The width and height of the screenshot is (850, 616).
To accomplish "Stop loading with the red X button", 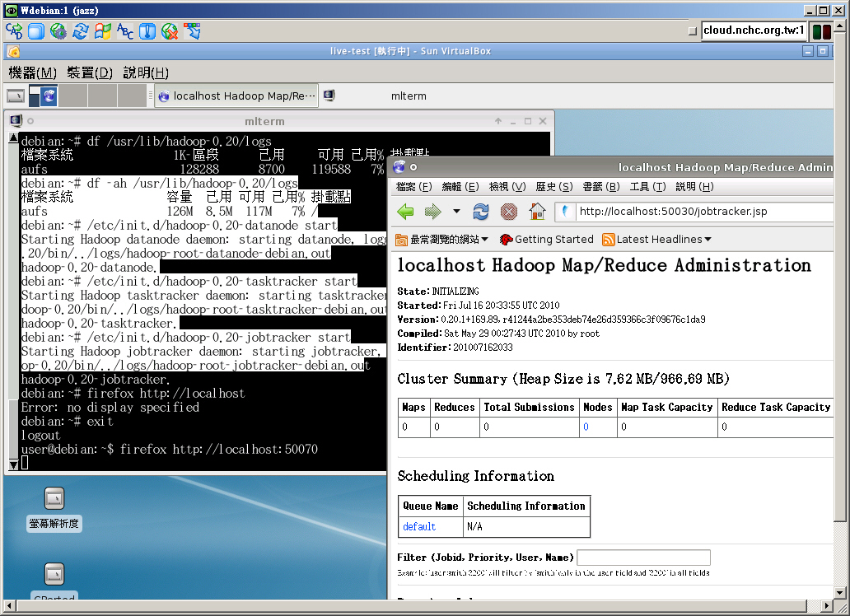I will (508, 212).
